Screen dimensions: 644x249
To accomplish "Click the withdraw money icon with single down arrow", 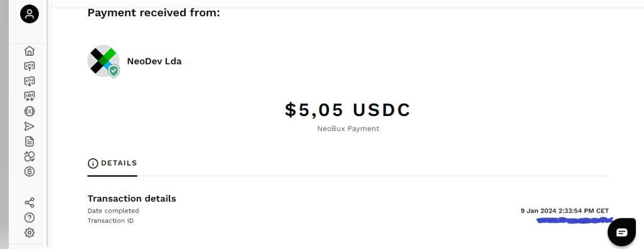I will pyautogui.click(x=30, y=81).
